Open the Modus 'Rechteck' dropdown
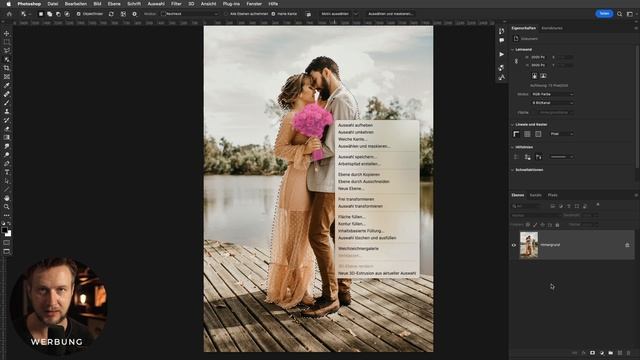This screenshot has height=360, width=640. pos(190,14)
